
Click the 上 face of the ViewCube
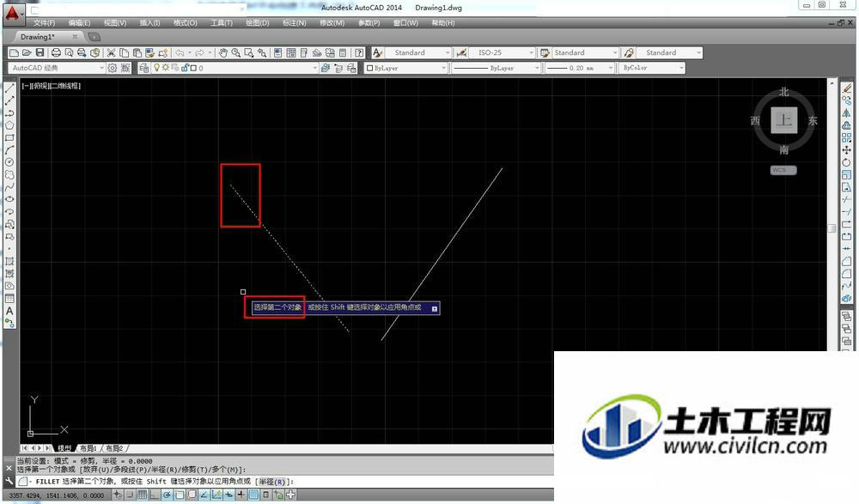click(x=784, y=120)
